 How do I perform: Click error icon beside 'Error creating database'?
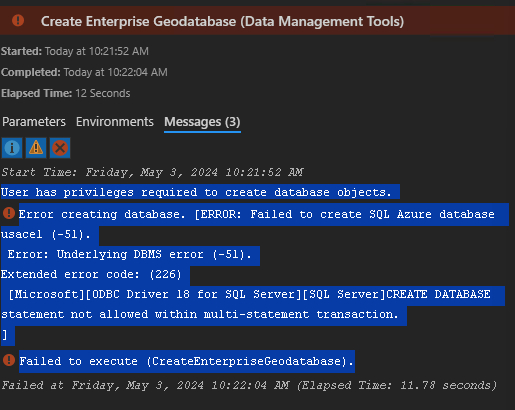[9, 213]
